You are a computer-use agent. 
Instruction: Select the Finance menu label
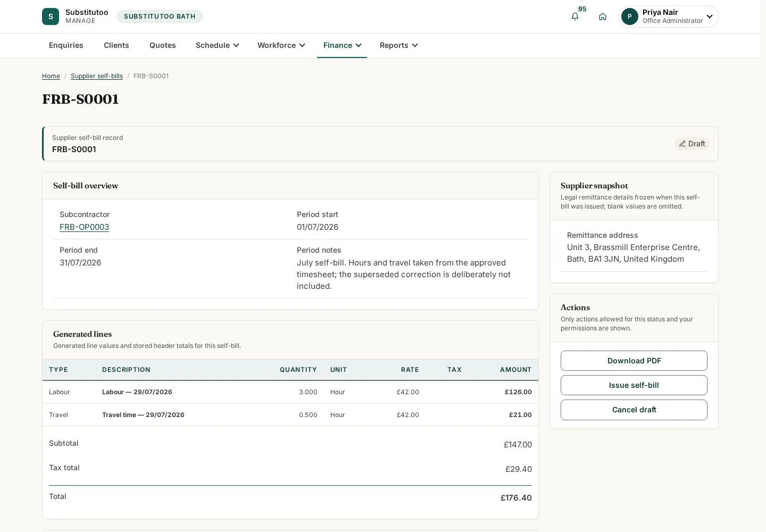pyautogui.click(x=338, y=45)
